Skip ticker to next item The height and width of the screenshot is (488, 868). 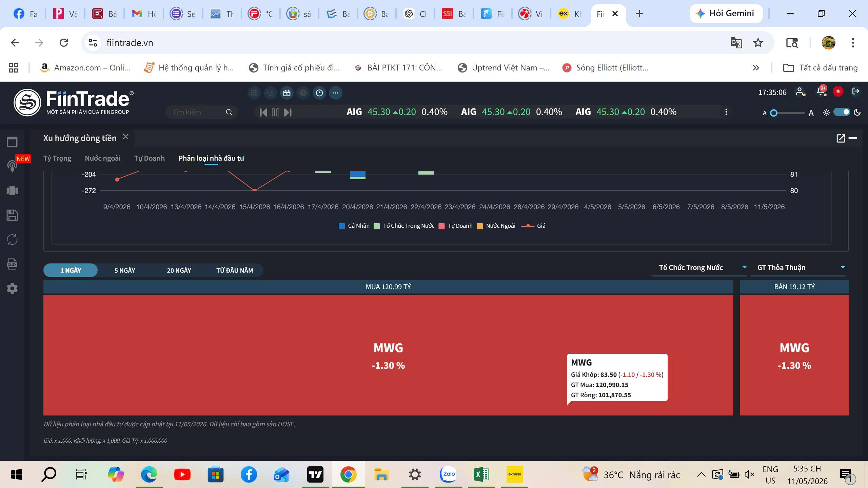point(288,113)
